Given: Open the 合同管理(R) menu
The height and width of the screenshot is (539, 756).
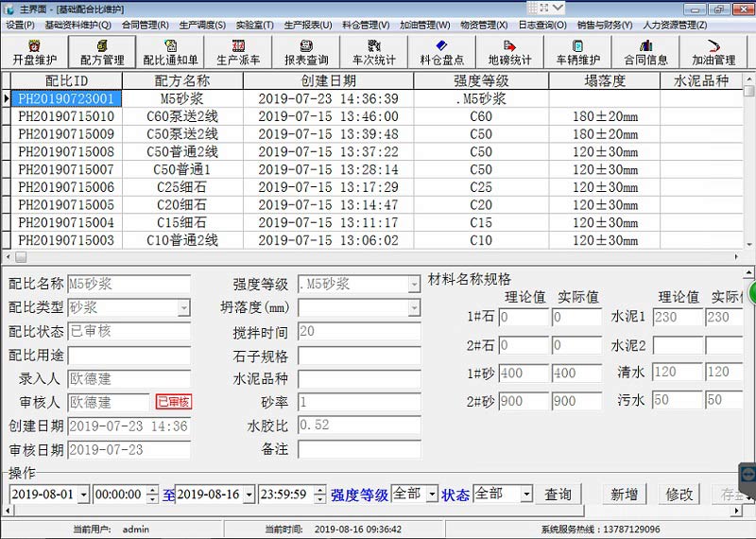Looking at the screenshot, I should click(x=146, y=25).
